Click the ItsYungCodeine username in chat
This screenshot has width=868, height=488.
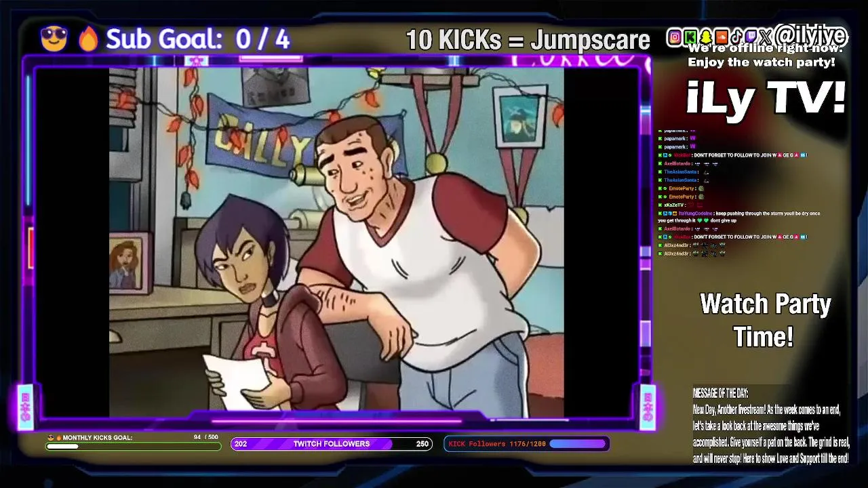[695, 213]
